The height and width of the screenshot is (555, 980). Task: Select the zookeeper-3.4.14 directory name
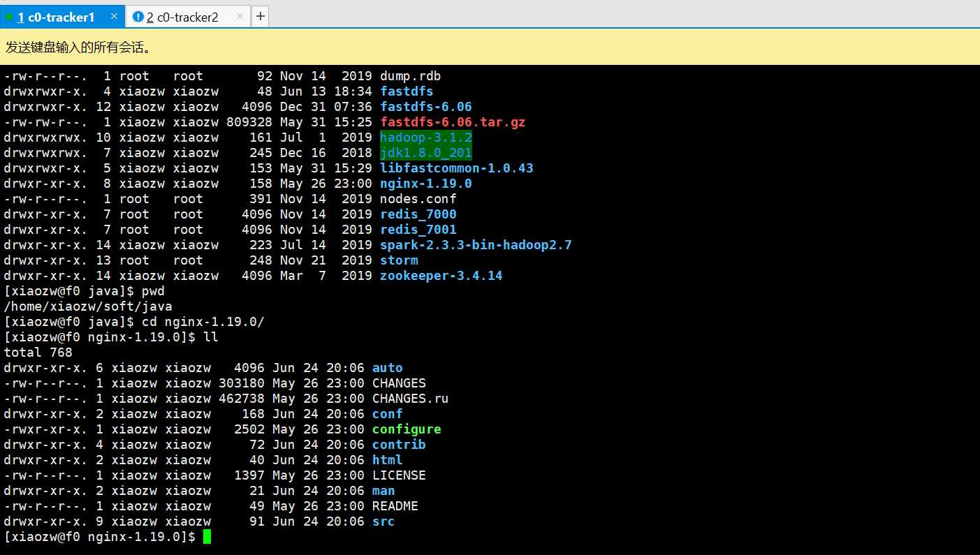pos(441,276)
